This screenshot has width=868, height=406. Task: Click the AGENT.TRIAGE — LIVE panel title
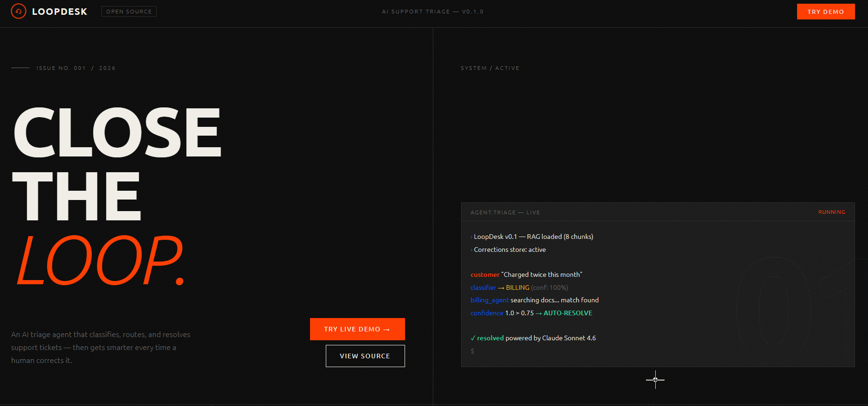coord(505,212)
